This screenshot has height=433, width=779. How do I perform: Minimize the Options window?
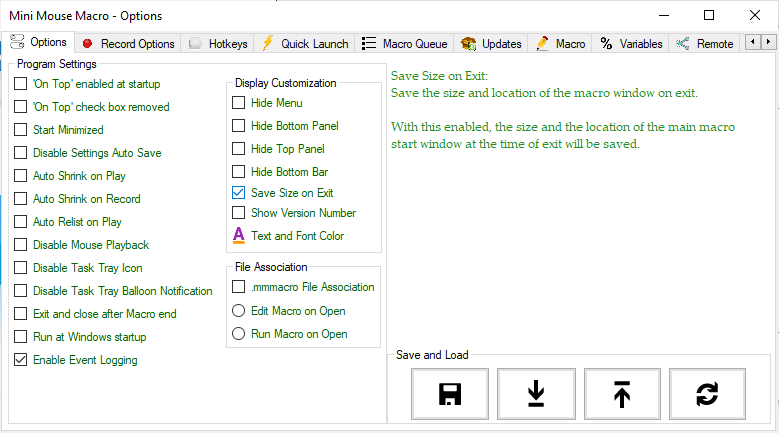click(x=664, y=15)
